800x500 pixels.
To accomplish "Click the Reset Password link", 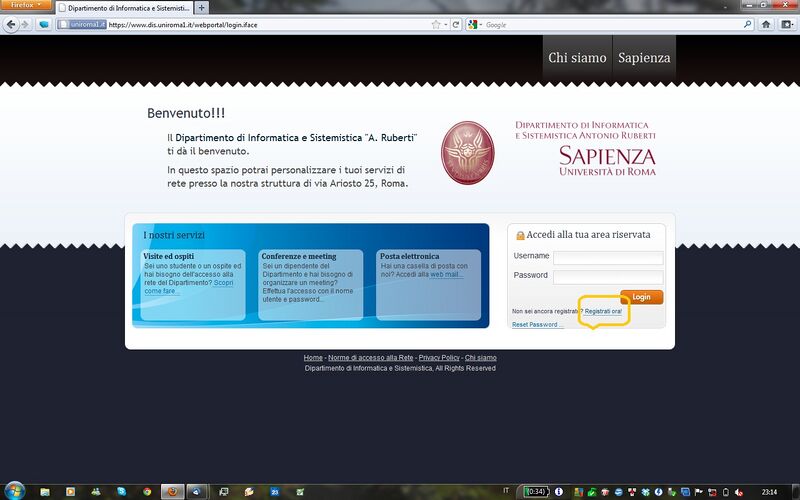I will tap(537, 324).
